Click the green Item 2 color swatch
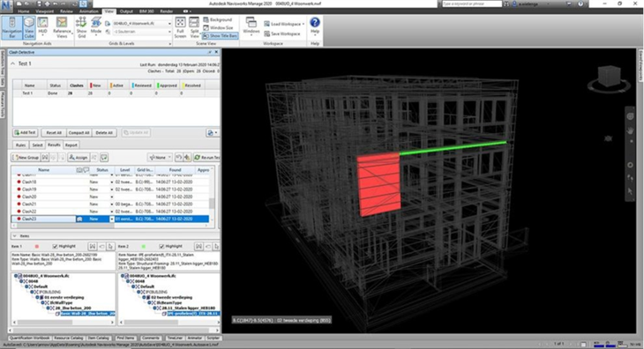The width and height of the screenshot is (644, 349). click(x=143, y=247)
